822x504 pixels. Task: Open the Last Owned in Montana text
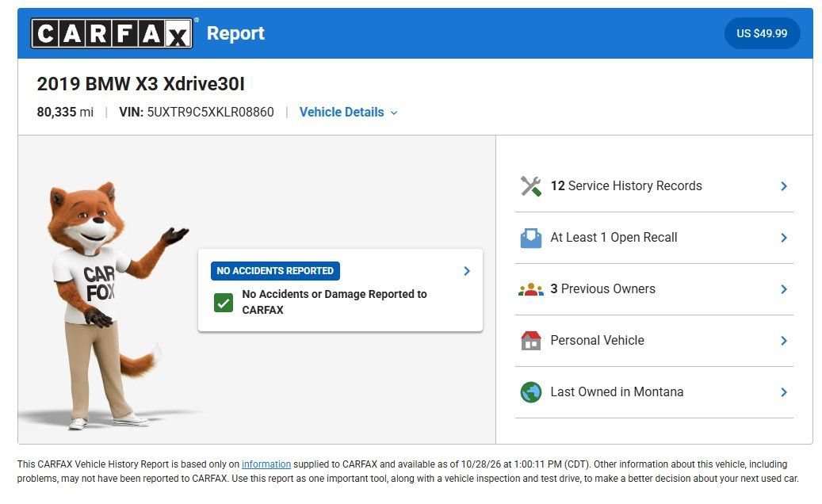coord(617,392)
